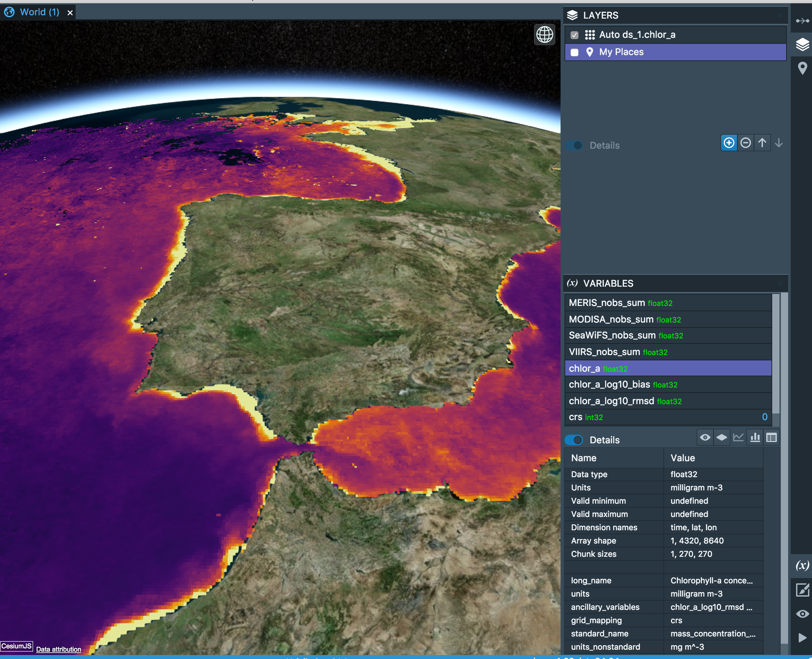Click the diamond icon beside the eye icon
The width and height of the screenshot is (812, 659).
pos(722,437)
